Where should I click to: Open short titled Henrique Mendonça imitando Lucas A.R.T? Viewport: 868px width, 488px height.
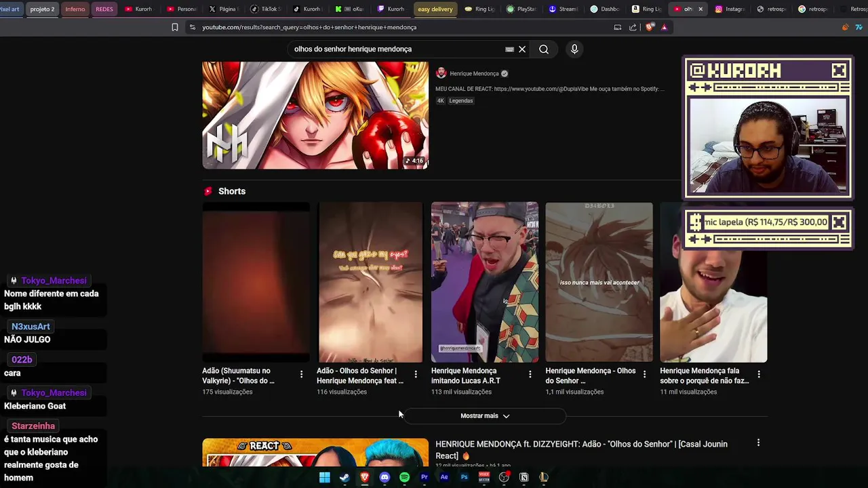(x=466, y=375)
